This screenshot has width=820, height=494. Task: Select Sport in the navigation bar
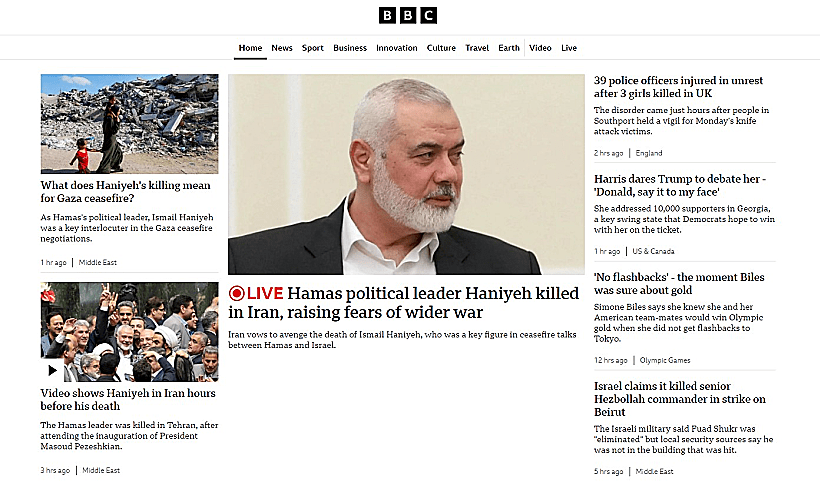click(x=313, y=48)
